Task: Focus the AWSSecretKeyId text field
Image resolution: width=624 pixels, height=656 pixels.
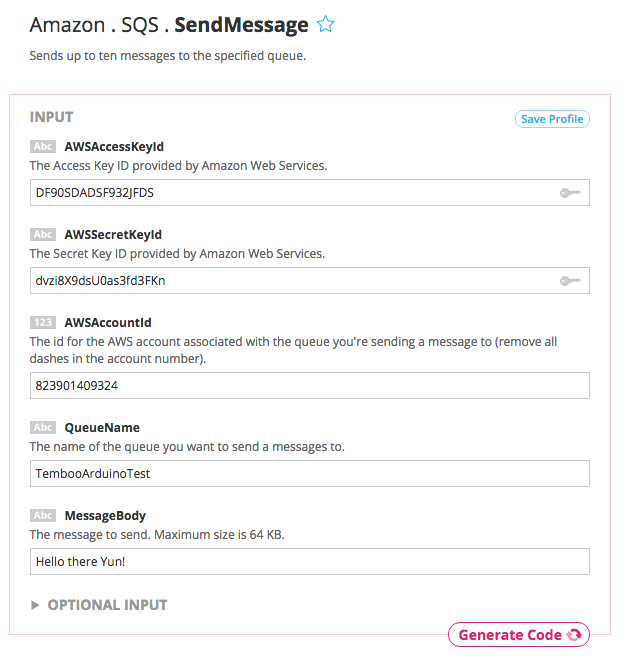Action: click(290, 281)
